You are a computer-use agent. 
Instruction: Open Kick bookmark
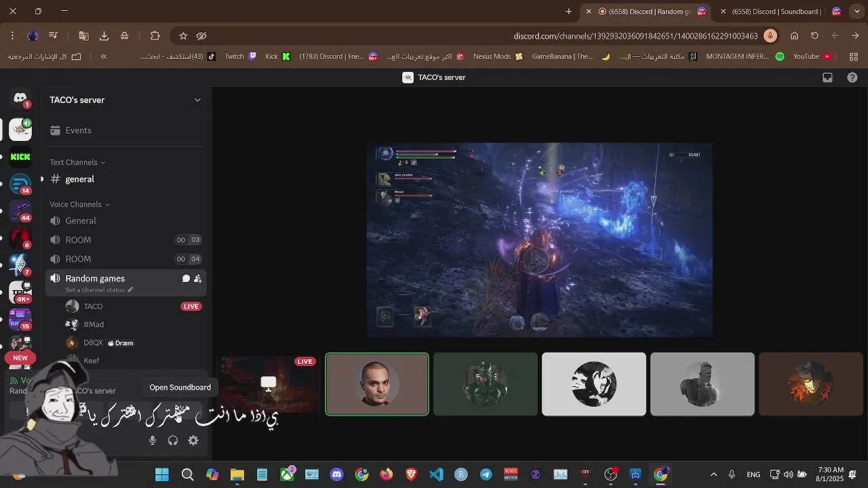(278, 56)
